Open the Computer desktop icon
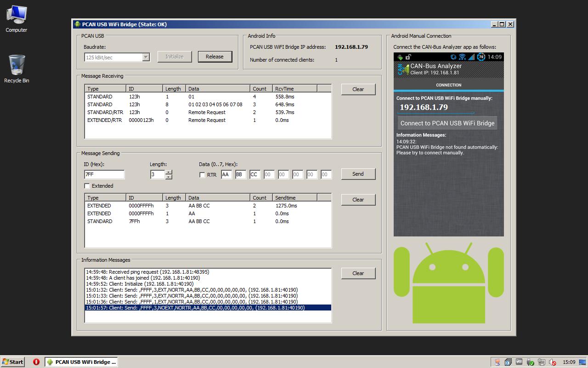The height and width of the screenshot is (368, 588). (17, 19)
